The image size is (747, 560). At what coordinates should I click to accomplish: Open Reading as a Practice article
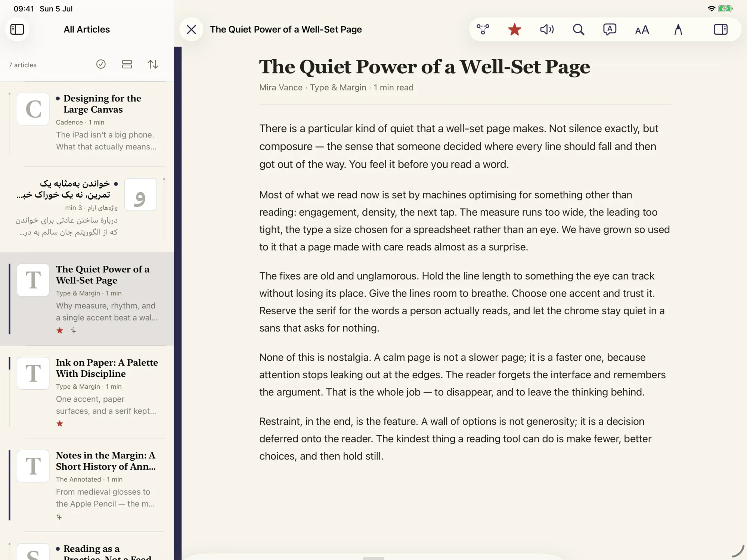[x=87, y=546]
